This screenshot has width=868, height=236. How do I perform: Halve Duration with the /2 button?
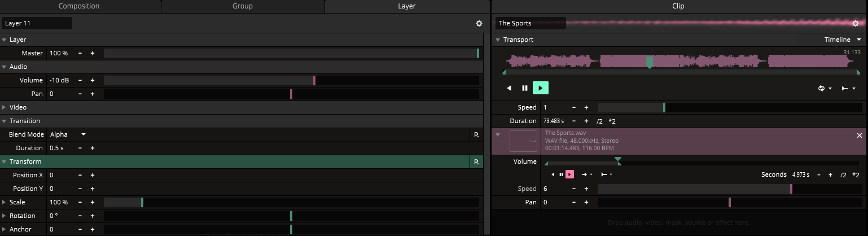point(600,121)
